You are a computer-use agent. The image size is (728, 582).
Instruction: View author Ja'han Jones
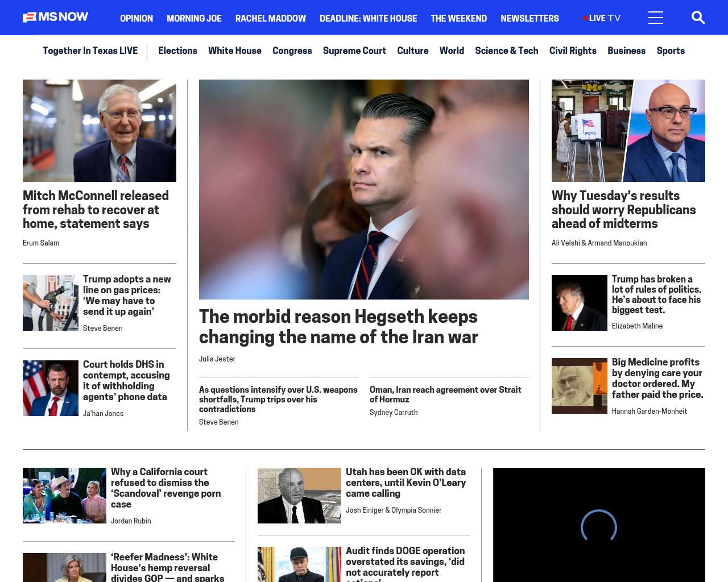pos(103,413)
